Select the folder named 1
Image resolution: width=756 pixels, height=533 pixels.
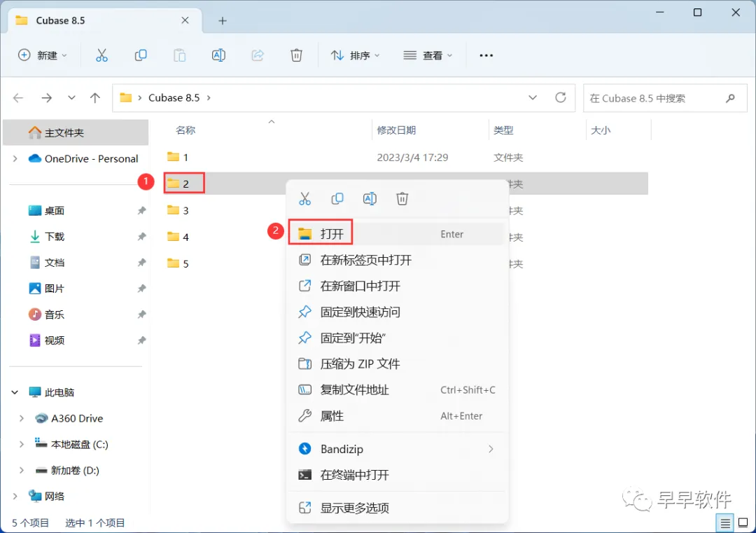[x=177, y=158]
